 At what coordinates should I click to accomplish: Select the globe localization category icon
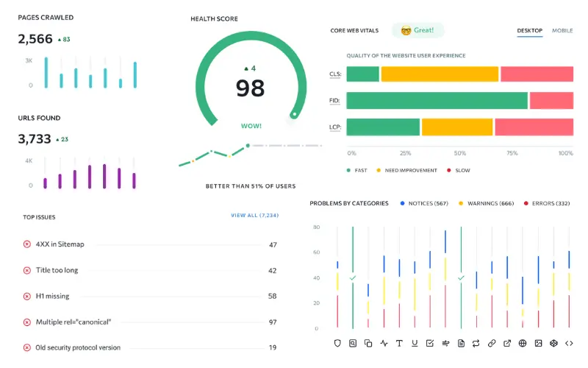[x=523, y=343]
